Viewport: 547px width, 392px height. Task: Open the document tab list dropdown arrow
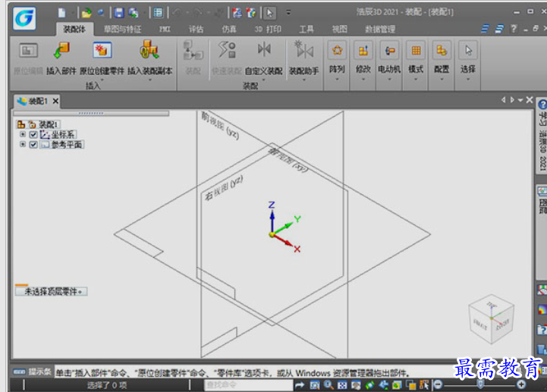click(520, 100)
